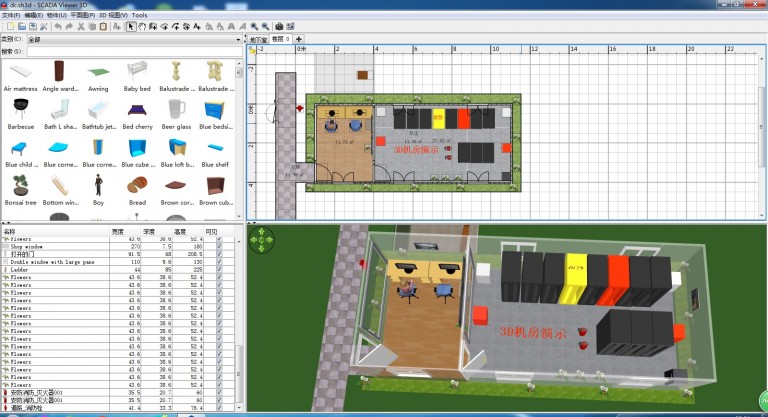Toggle visibility of Ladder row
This screenshot has height=417, width=768.
[x=219, y=270]
